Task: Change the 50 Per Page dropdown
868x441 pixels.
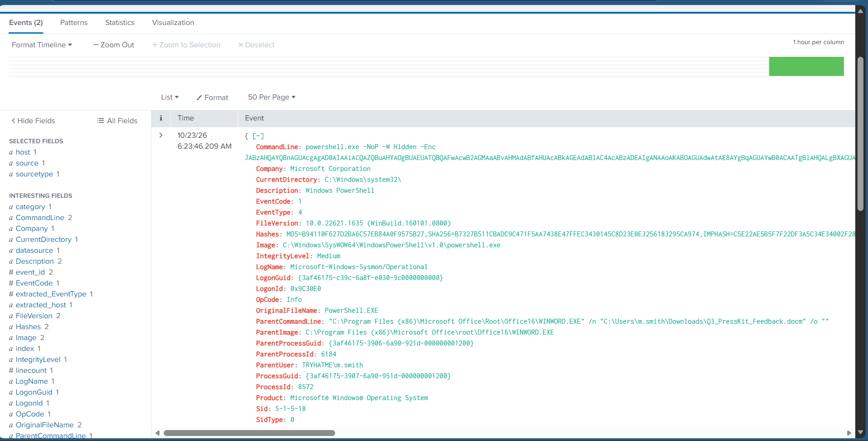Action: [x=272, y=97]
